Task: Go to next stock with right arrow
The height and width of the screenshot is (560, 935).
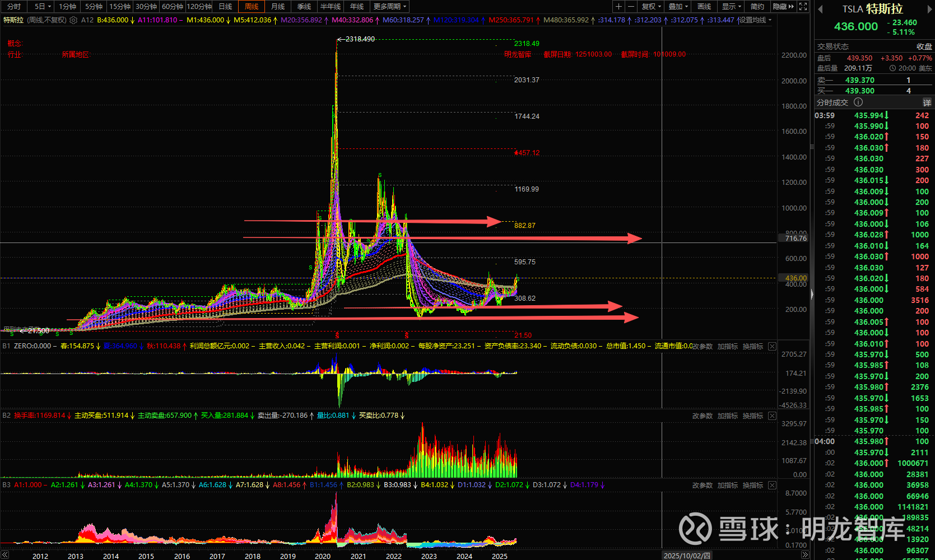Action: coord(928,9)
